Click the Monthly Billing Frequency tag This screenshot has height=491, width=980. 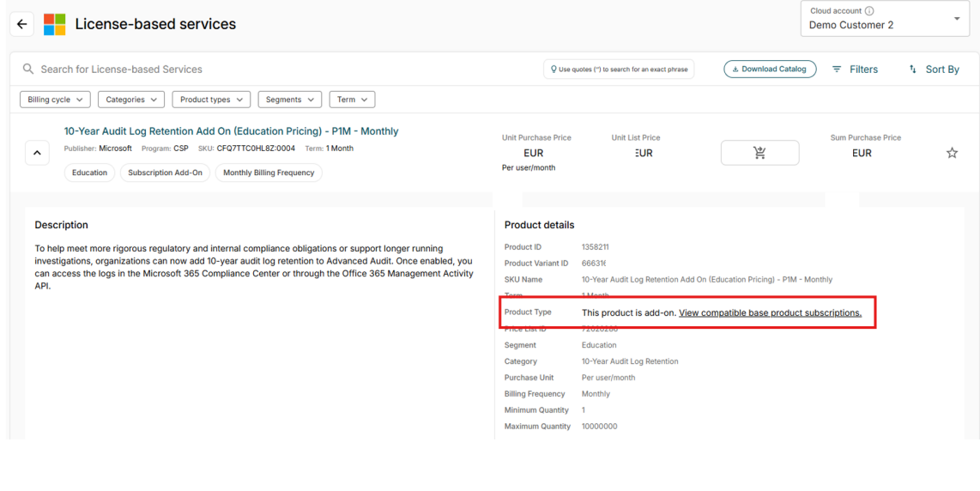click(x=269, y=173)
